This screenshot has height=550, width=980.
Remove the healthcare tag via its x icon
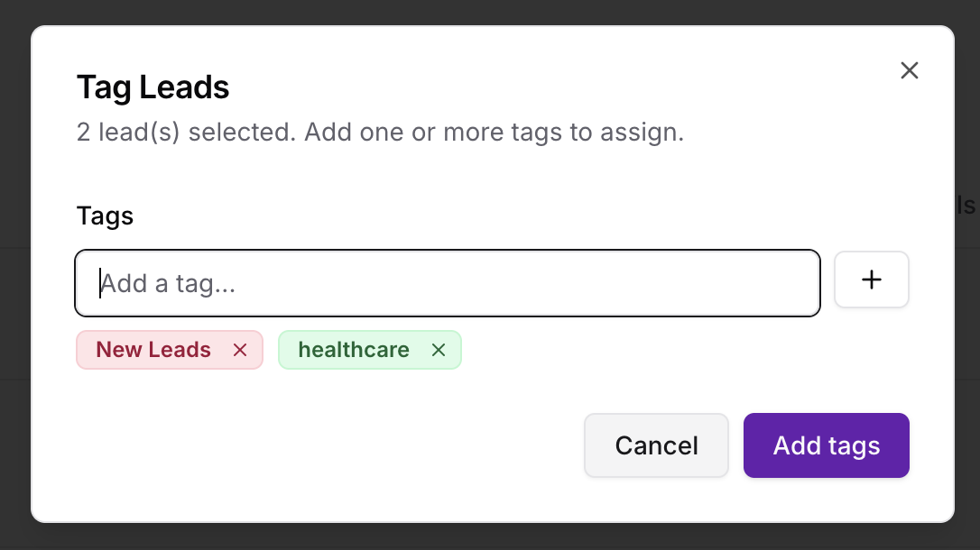[439, 350]
